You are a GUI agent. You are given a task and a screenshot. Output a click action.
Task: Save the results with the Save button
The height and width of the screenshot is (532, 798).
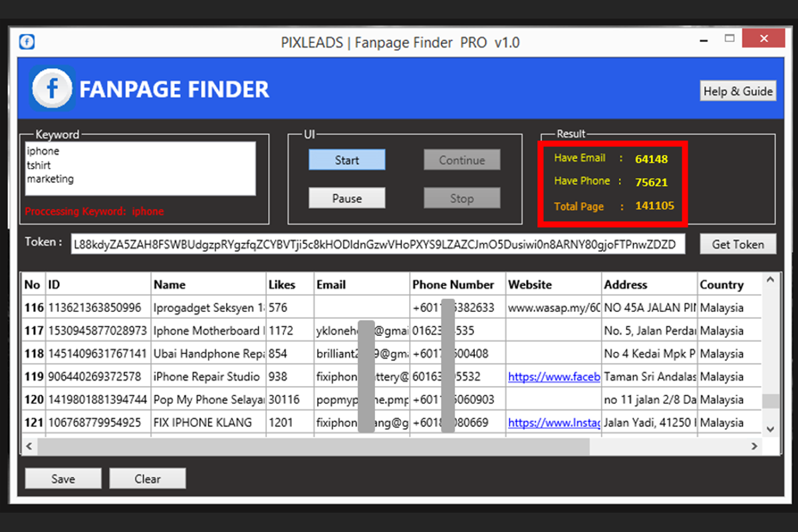(x=63, y=479)
